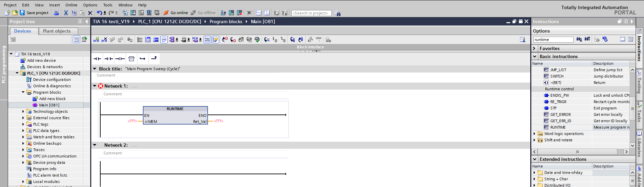The width and height of the screenshot is (644, 187).
Task: Click the MEM operand placeholder on RUNTIME box
Action: (132, 121)
